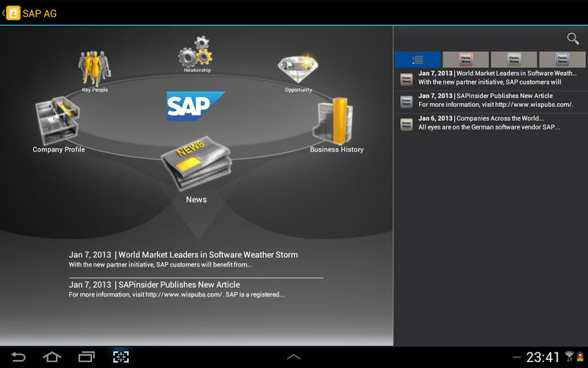
Task: Open the Business History section
Action: [337, 125]
